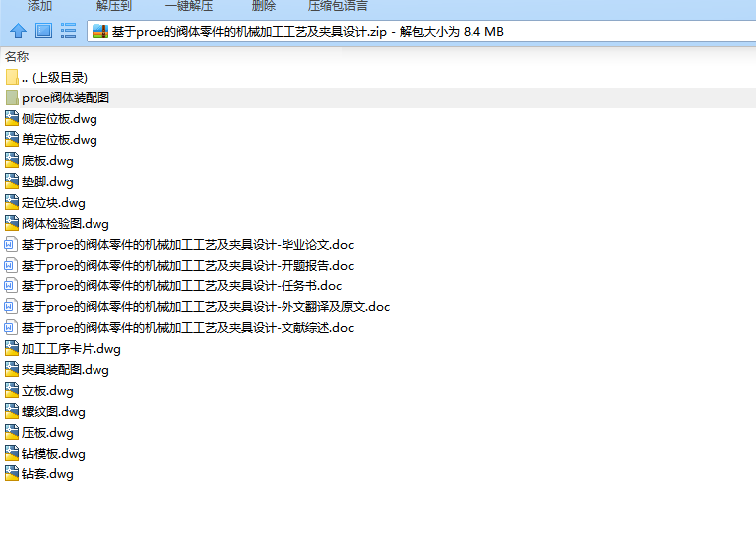Screen dimensions: 756x553
Task: Select the 任务书.doc file name
Action: pyautogui.click(x=182, y=286)
